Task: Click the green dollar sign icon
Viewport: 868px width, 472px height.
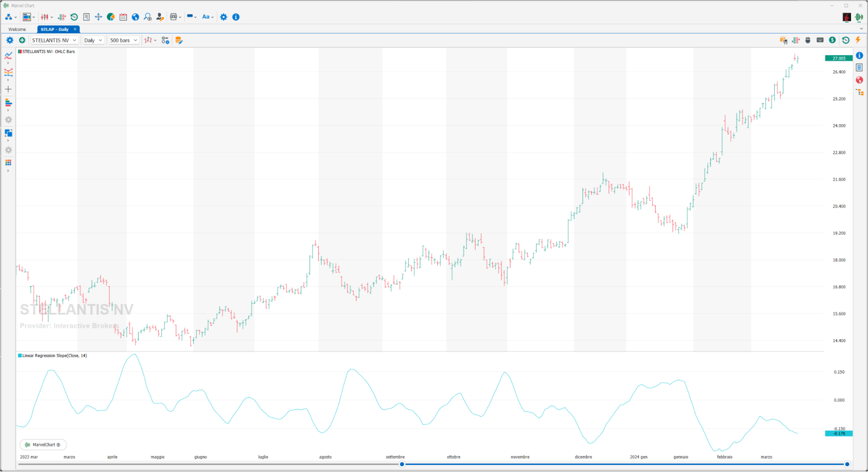Action: pyautogui.click(x=832, y=40)
